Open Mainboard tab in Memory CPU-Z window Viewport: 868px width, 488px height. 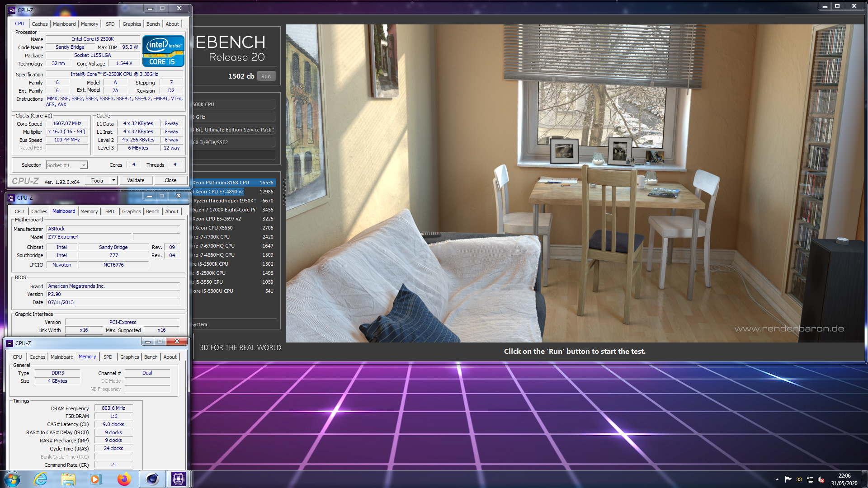click(x=62, y=357)
